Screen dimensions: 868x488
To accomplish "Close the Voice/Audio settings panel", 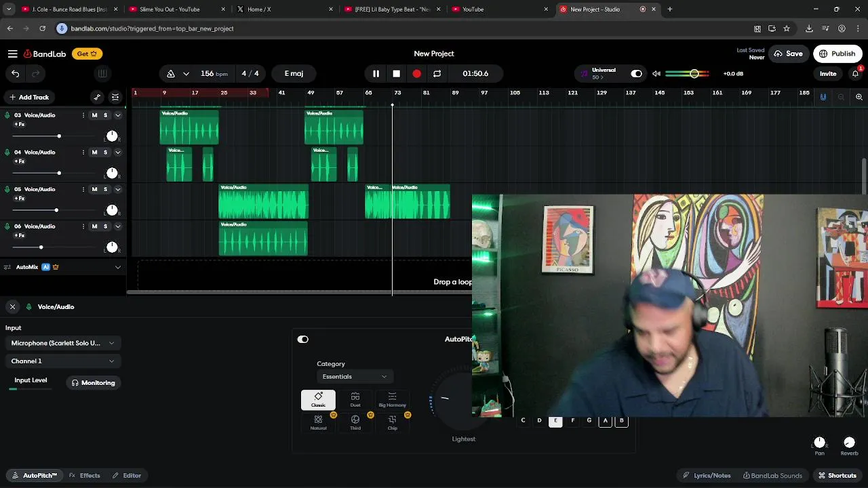I will [12, 306].
